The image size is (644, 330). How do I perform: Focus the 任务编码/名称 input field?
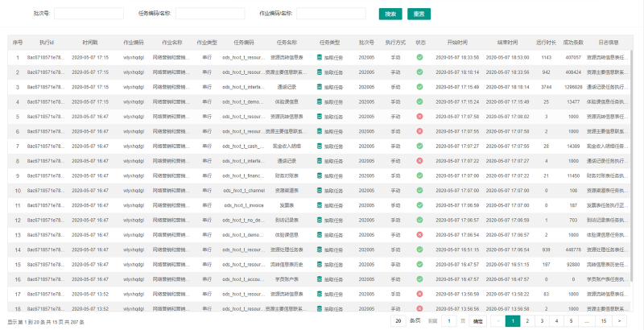210,14
